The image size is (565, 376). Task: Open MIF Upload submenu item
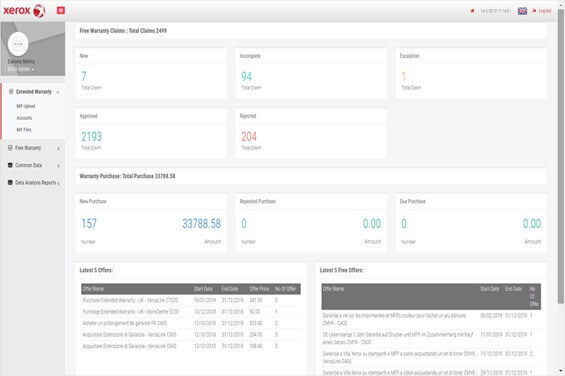26,106
